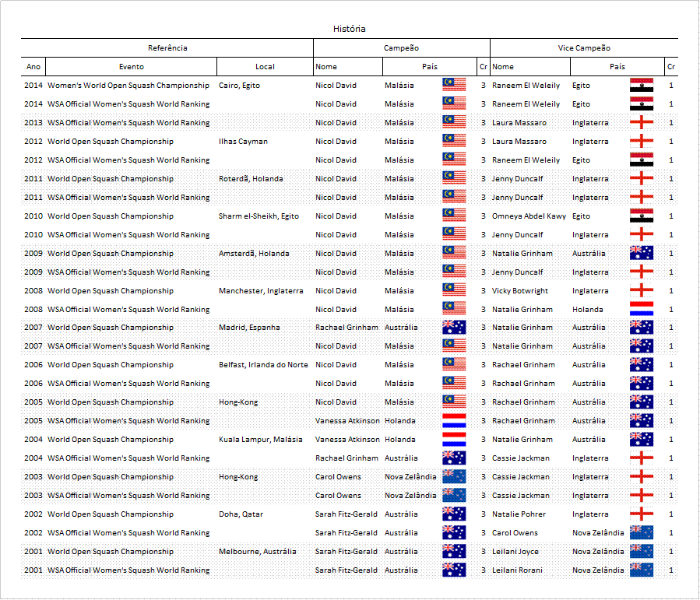Click the 'Campeão' group header
Viewport: 700px width, 600px height.
tap(401, 48)
